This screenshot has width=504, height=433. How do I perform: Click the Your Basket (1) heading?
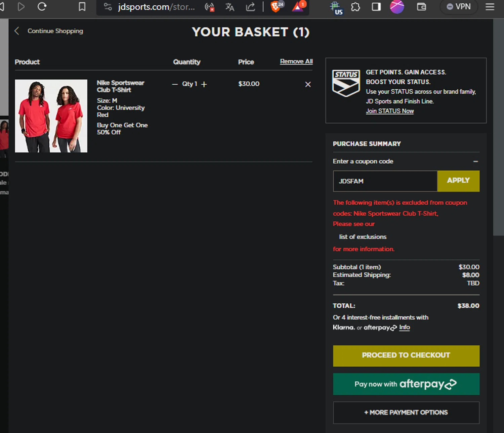coord(251,32)
